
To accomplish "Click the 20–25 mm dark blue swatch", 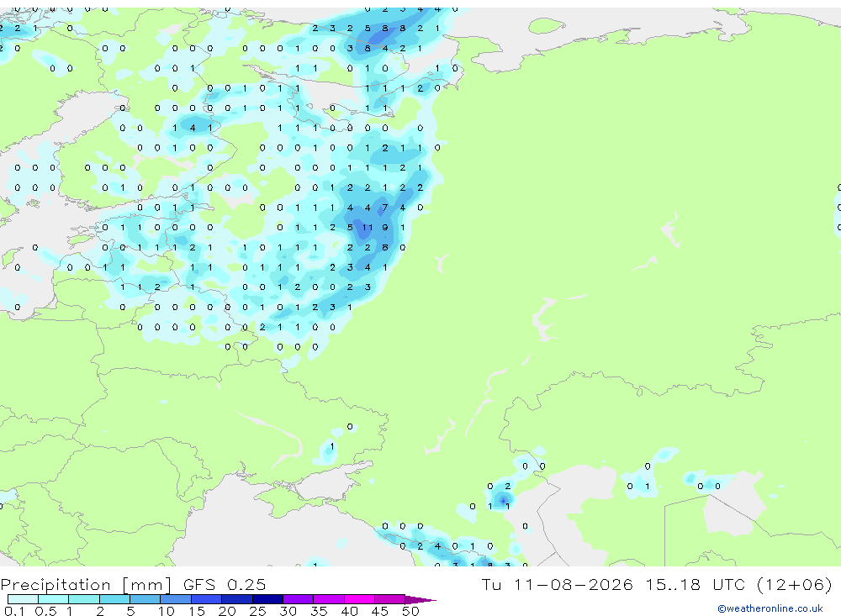I will click(x=237, y=599).
